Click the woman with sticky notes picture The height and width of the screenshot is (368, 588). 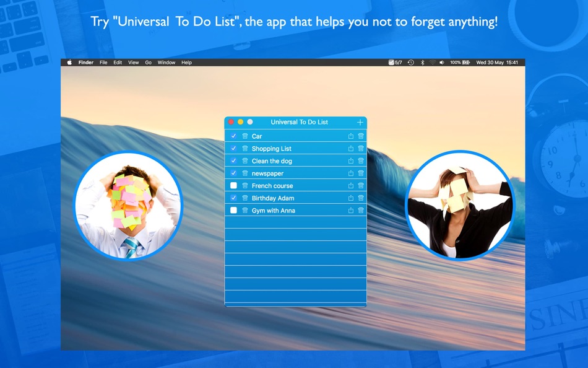460,206
